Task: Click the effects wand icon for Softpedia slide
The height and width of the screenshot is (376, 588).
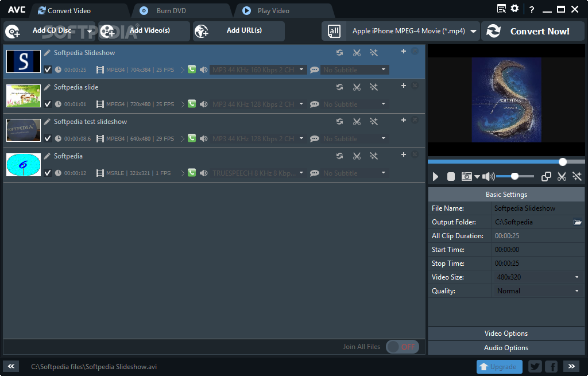Action: coord(373,87)
